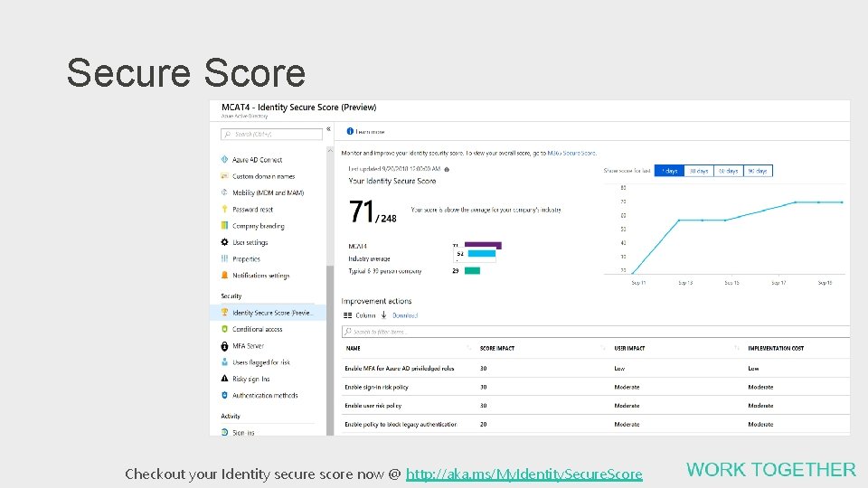This screenshot has width=868, height=488.
Task: Sort by the SCORE IMPACT column header
Action: (497, 349)
